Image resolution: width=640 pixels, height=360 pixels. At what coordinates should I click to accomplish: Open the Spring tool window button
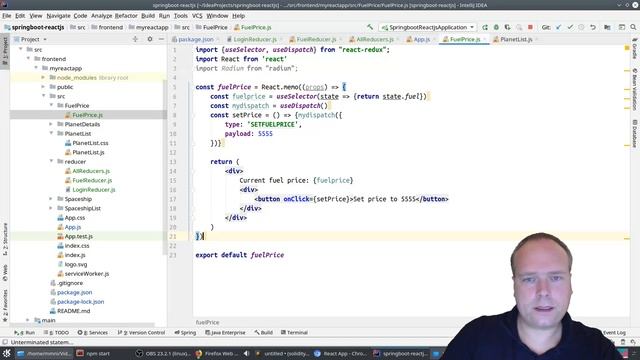[x=185, y=333]
